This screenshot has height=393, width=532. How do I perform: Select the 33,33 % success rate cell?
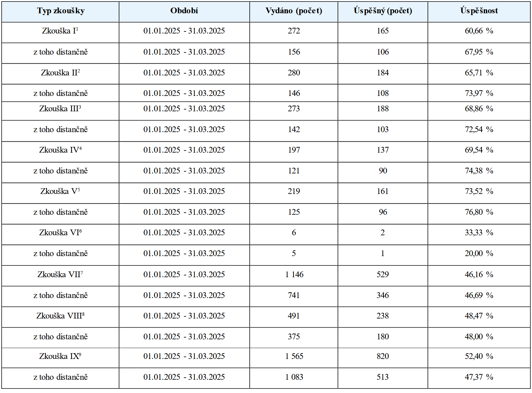pos(479,233)
